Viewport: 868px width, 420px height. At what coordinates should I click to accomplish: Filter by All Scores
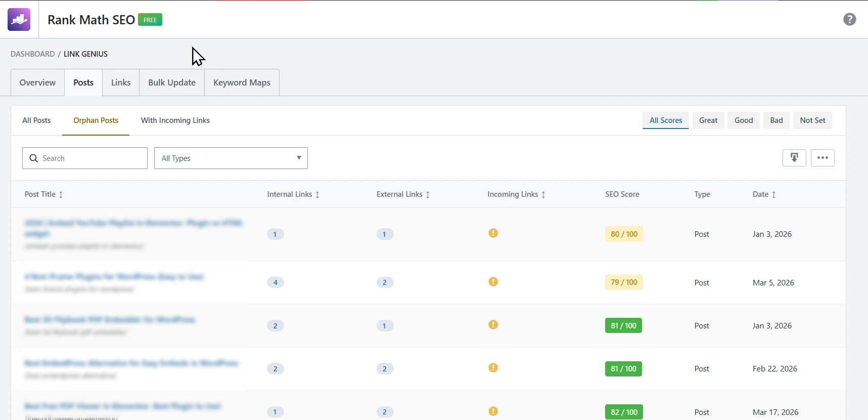click(666, 120)
